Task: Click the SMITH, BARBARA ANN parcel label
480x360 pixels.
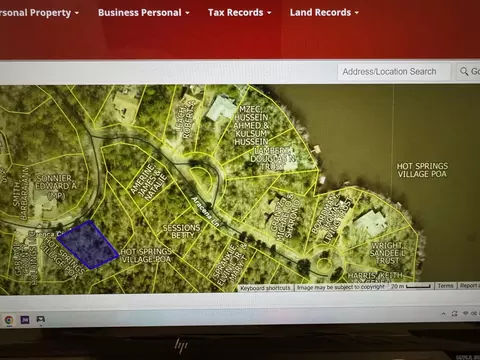Action: [20, 194]
